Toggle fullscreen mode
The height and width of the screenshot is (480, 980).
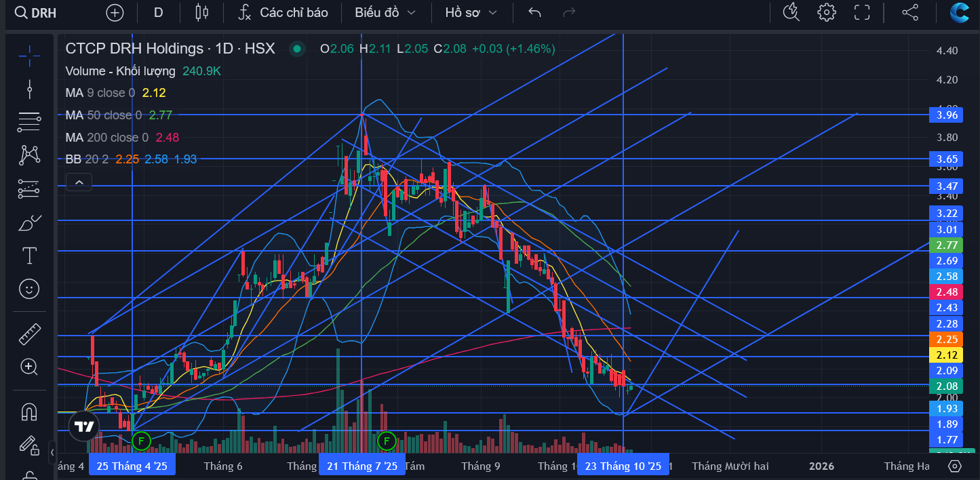pos(862,12)
